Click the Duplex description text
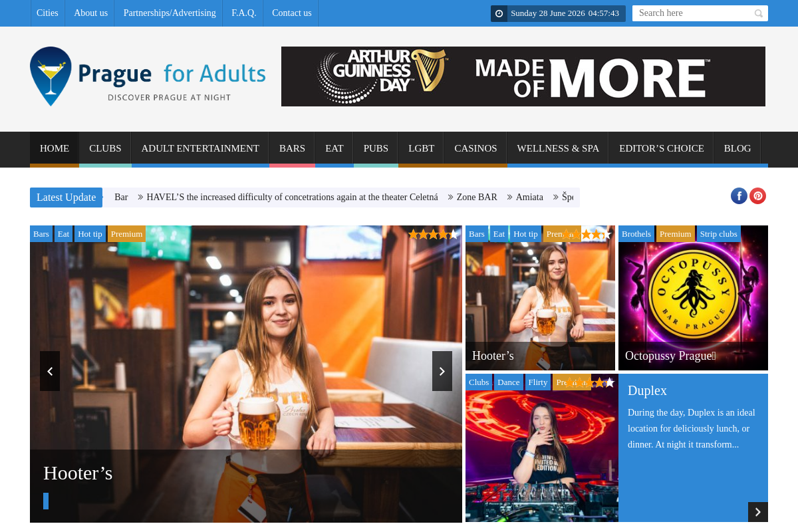This screenshot has width=798, height=532. pos(692,428)
